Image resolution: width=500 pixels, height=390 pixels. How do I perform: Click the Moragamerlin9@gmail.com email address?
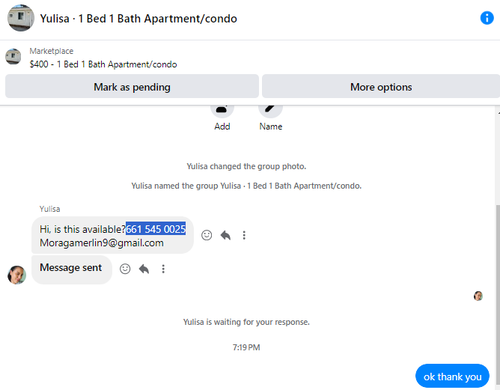(102, 243)
